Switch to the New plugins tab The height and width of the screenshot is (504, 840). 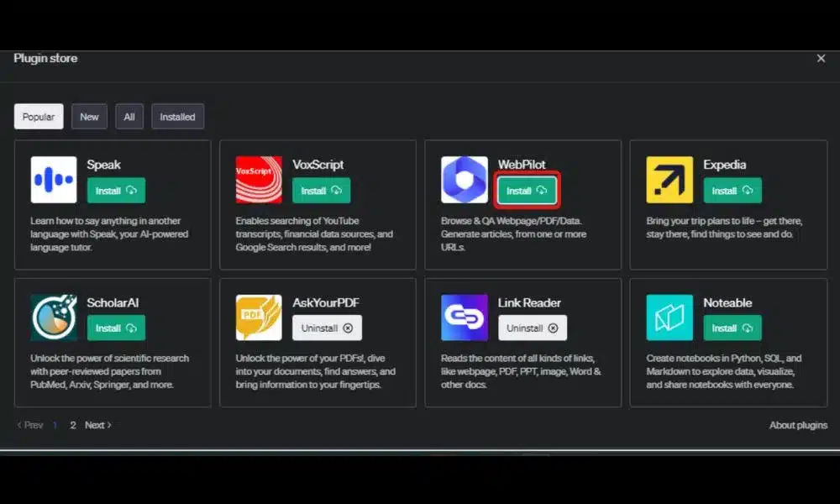point(90,116)
